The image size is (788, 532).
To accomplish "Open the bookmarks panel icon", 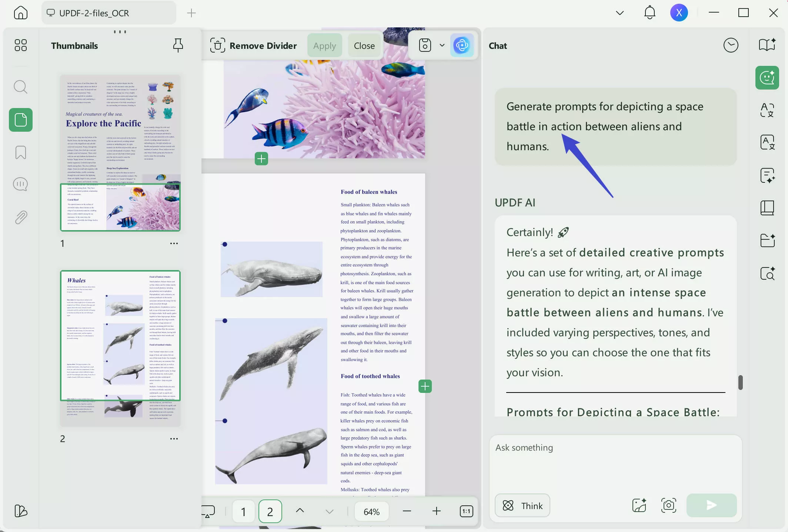I will (x=20, y=152).
